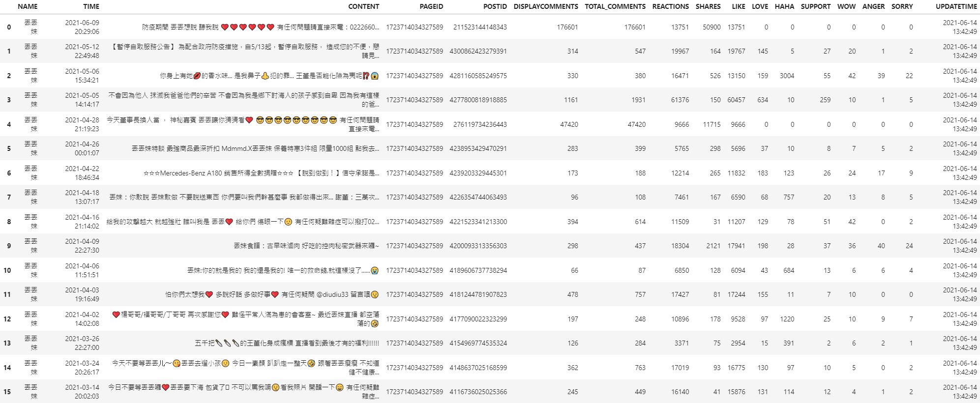
Task: Select post ID 4281160585249575
Action: click(478, 76)
